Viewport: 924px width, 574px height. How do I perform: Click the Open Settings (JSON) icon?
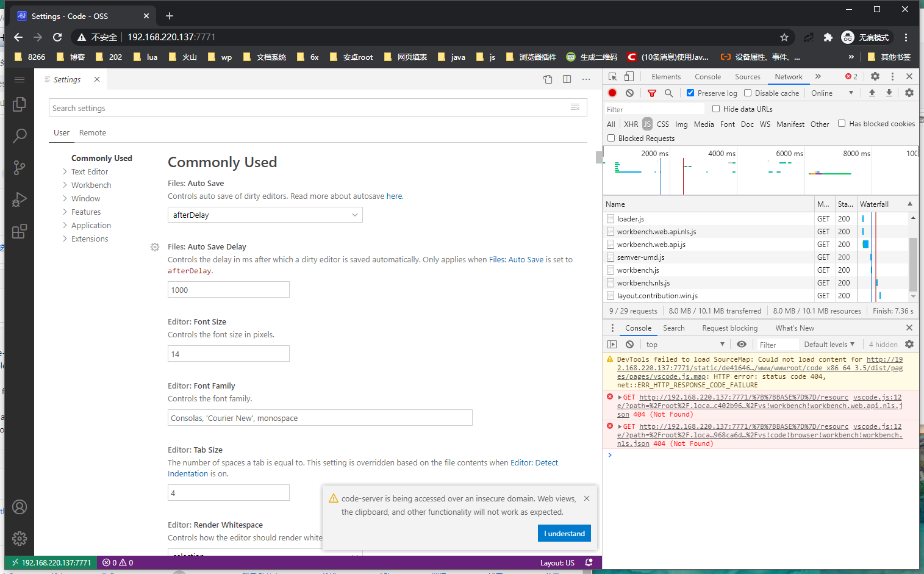(x=548, y=79)
